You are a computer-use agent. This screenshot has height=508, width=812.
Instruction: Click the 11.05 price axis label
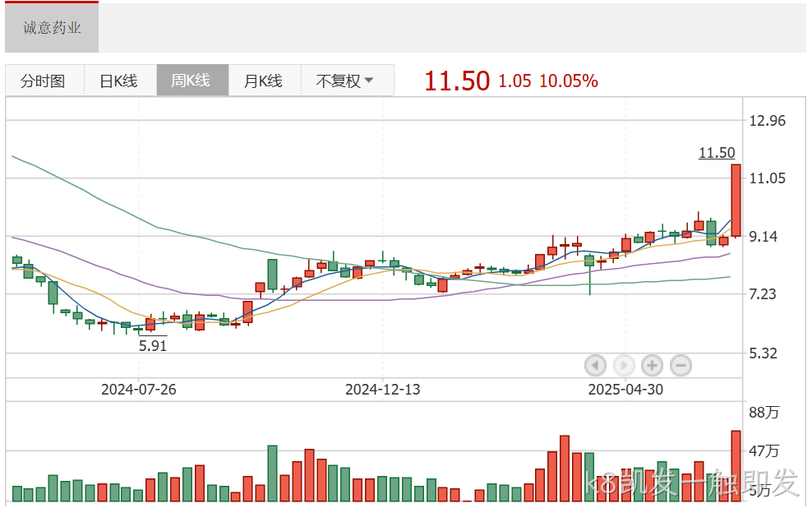tap(768, 178)
